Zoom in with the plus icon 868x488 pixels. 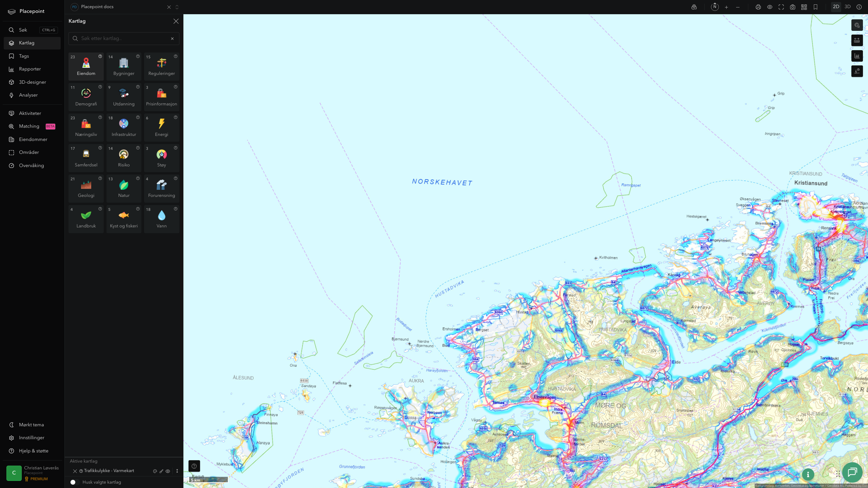pos(726,7)
